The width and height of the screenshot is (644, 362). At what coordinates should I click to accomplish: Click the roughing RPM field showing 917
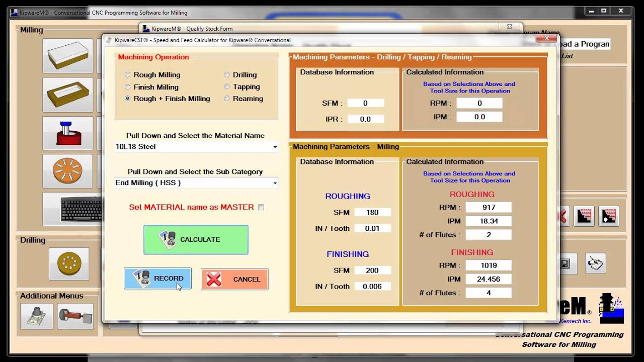(x=489, y=207)
